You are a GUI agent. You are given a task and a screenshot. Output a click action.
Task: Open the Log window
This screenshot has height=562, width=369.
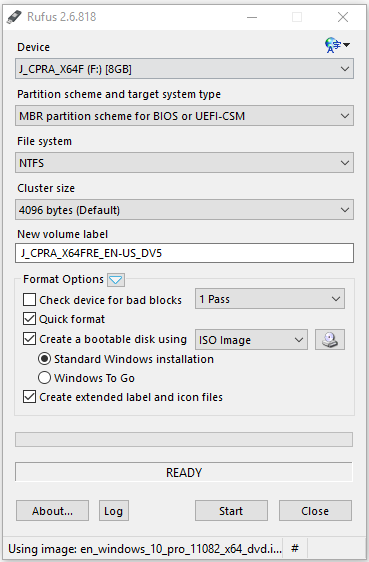coord(114,510)
